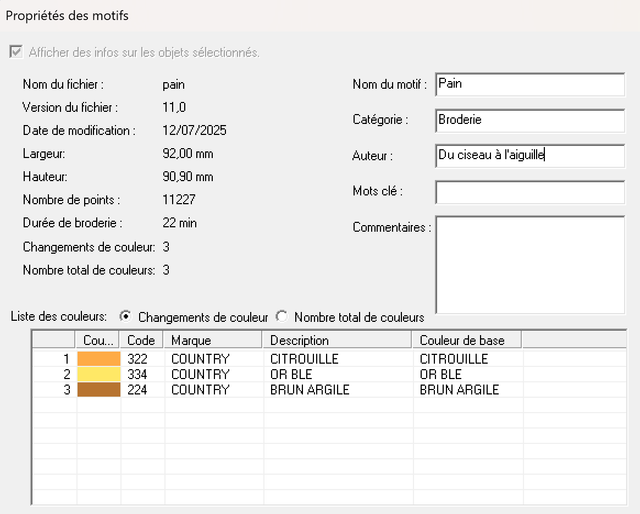640x514 pixels.
Task: Click the 'Auteur' input field
Action: (529, 155)
